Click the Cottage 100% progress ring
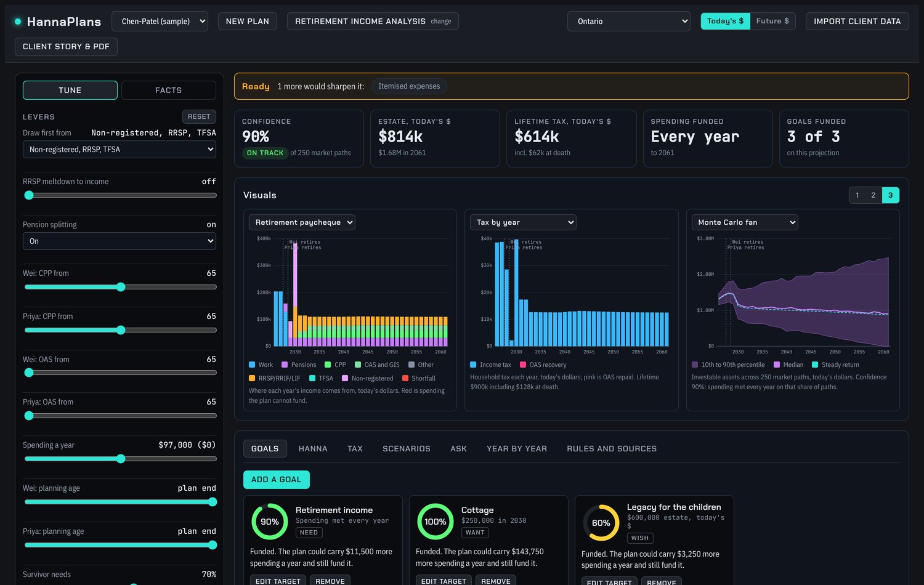Screen dimensions: 924x585 click(436, 522)
